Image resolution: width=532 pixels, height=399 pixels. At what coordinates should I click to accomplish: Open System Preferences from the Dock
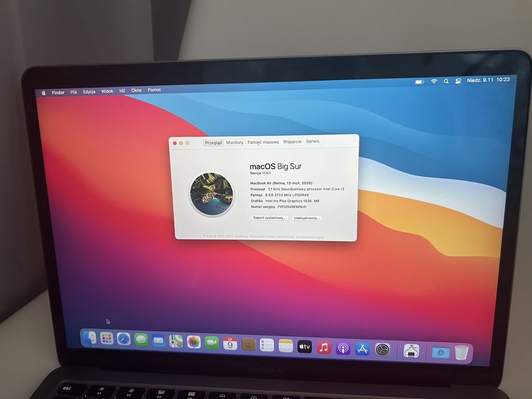point(383,349)
